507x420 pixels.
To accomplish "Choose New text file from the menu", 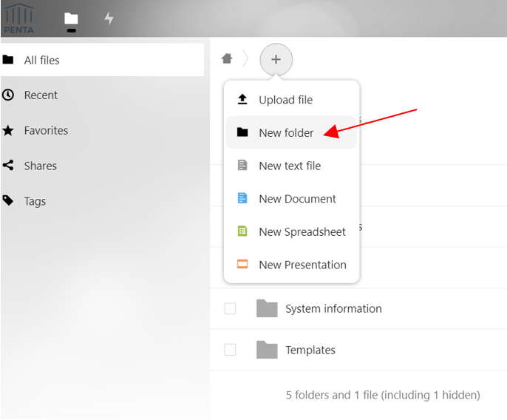I will (x=291, y=166).
